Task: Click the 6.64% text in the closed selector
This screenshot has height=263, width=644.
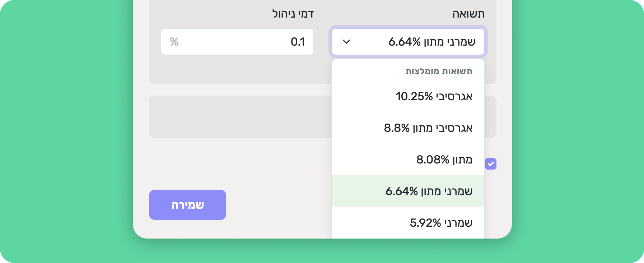Action: click(x=404, y=42)
